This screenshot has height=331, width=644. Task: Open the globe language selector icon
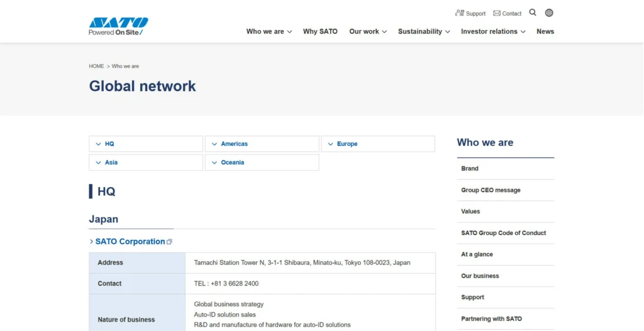click(549, 13)
